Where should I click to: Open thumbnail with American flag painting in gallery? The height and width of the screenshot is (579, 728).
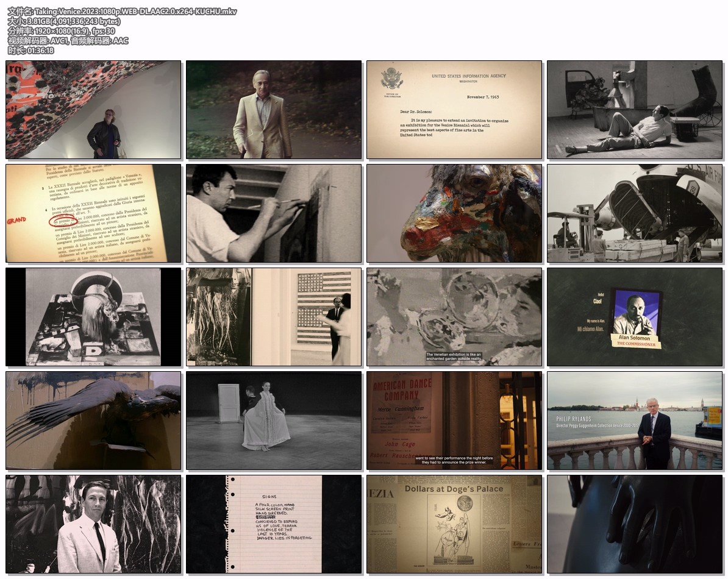(x=274, y=317)
